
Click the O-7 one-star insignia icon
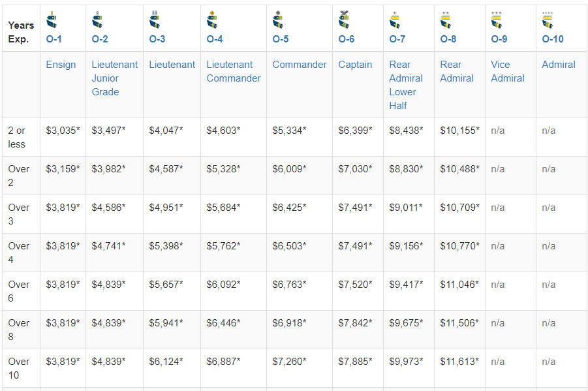tap(395, 21)
